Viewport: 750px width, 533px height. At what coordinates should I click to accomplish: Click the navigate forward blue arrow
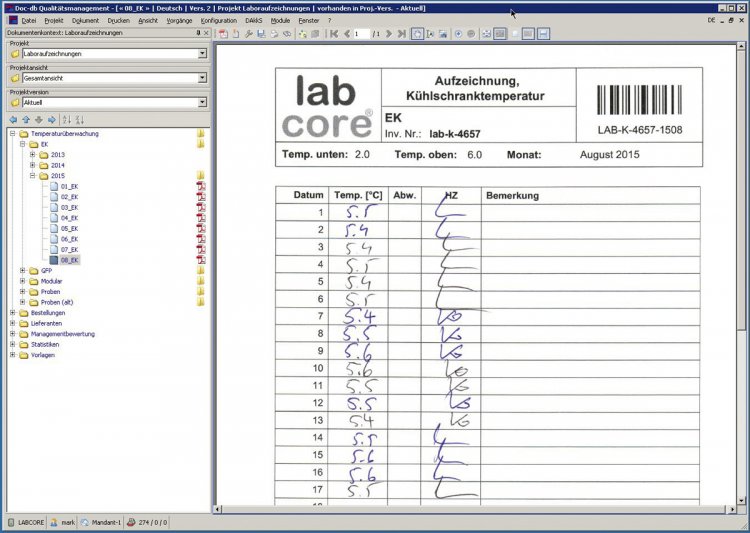click(x=52, y=120)
